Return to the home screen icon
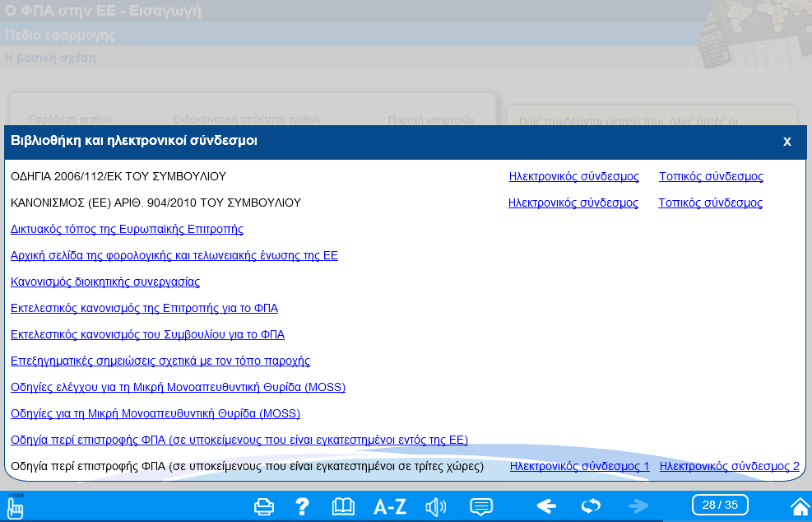The height and width of the screenshot is (522, 812). [x=800, y=506]
